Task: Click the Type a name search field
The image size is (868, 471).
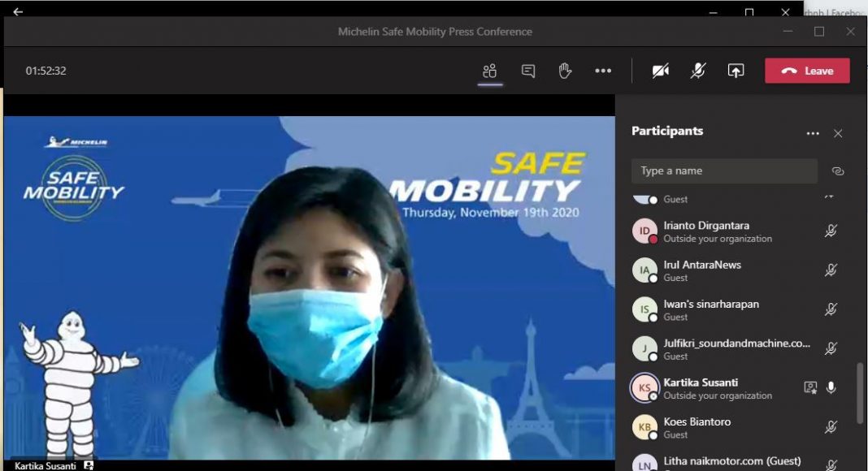Action: [x=723, y=171]
